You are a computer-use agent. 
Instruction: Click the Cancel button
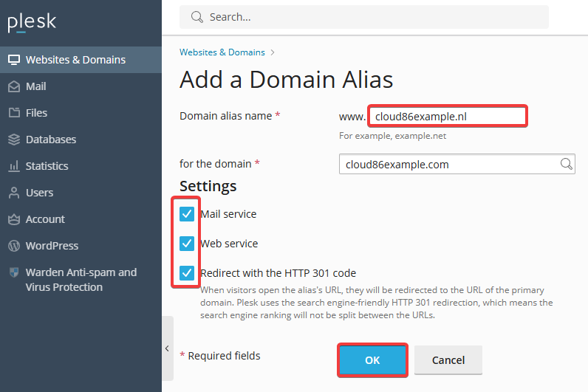448,360
